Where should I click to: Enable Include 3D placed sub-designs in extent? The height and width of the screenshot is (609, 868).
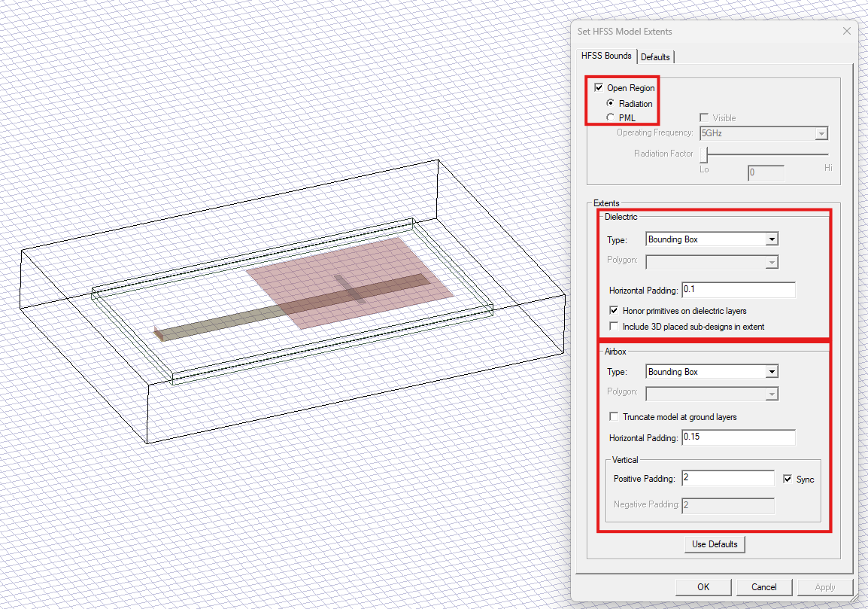tap(614, 325)
